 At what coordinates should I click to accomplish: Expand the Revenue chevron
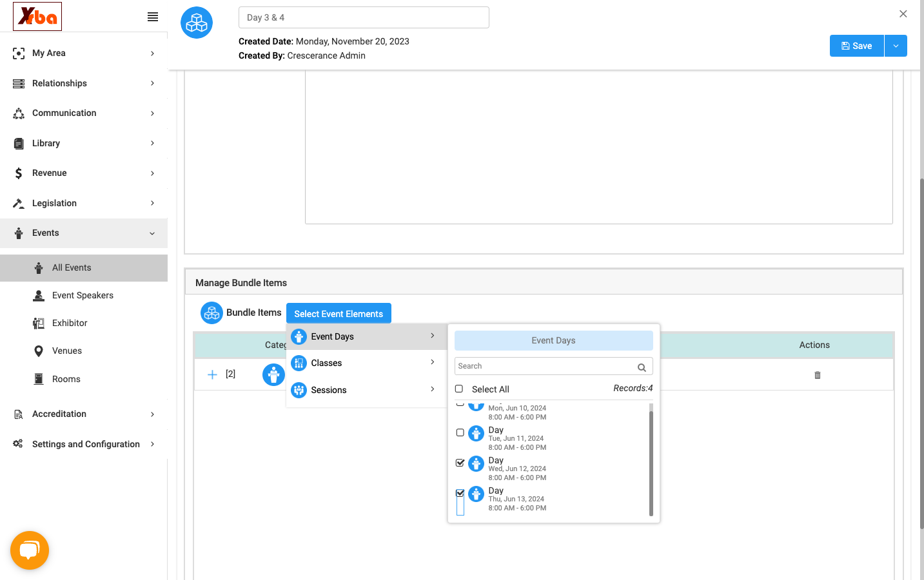tap(152, 173)
